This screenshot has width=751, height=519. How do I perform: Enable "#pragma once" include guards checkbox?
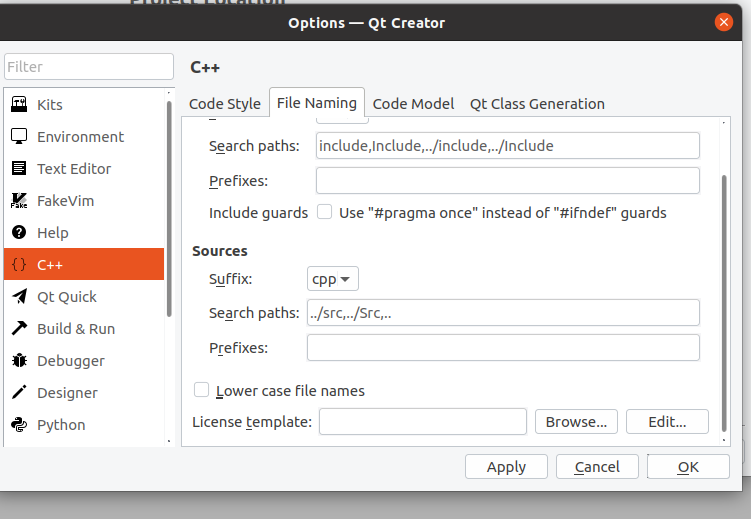pos(324,212)
